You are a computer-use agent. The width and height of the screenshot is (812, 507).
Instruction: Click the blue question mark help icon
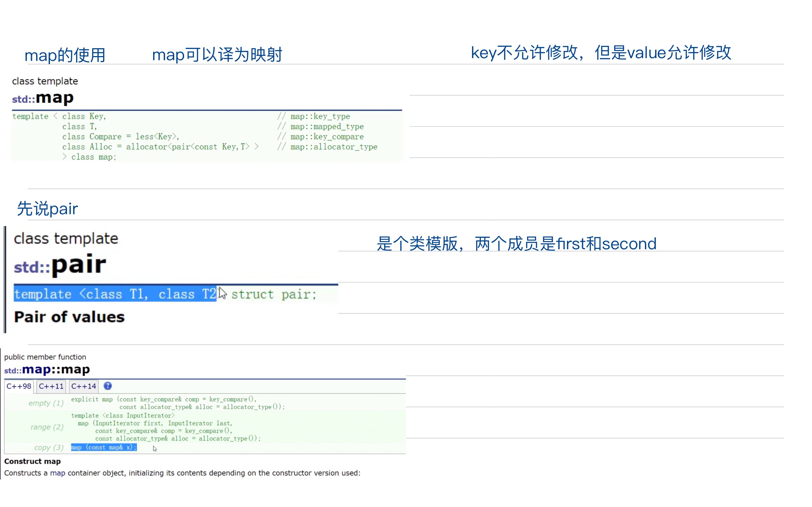click(x=108, y=386)
